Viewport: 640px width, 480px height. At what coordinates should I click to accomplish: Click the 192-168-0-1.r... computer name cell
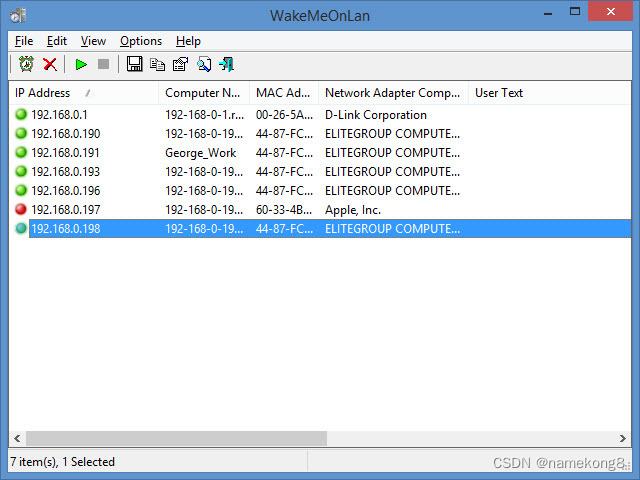point(204,115)
